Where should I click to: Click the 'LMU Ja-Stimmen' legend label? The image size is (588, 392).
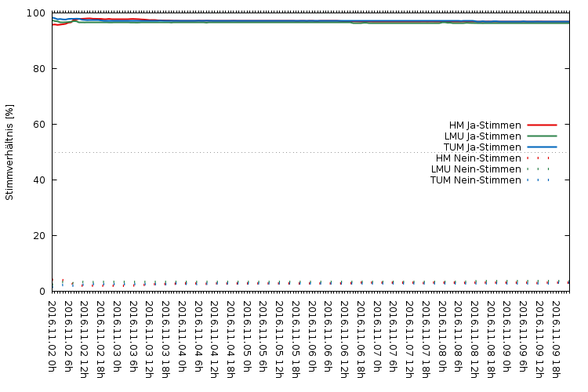(483, 136)
